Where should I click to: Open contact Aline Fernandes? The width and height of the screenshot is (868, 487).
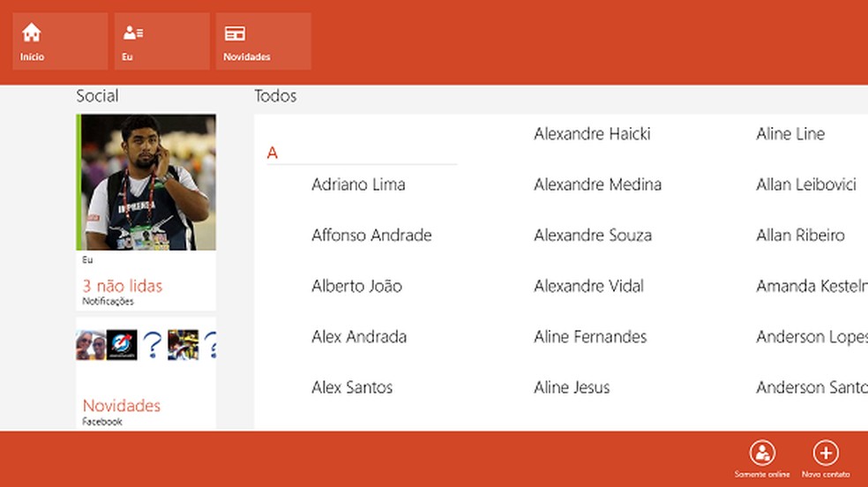pos(590,337)
